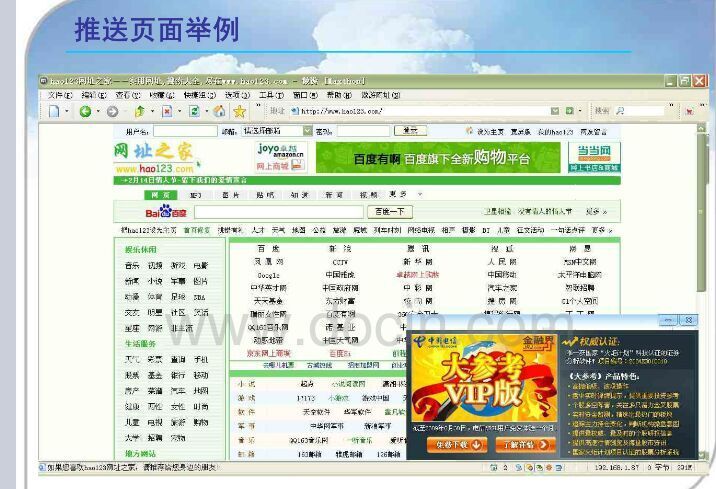
Task: Open the 当当网 banner ad
Action: coord(594,157)
